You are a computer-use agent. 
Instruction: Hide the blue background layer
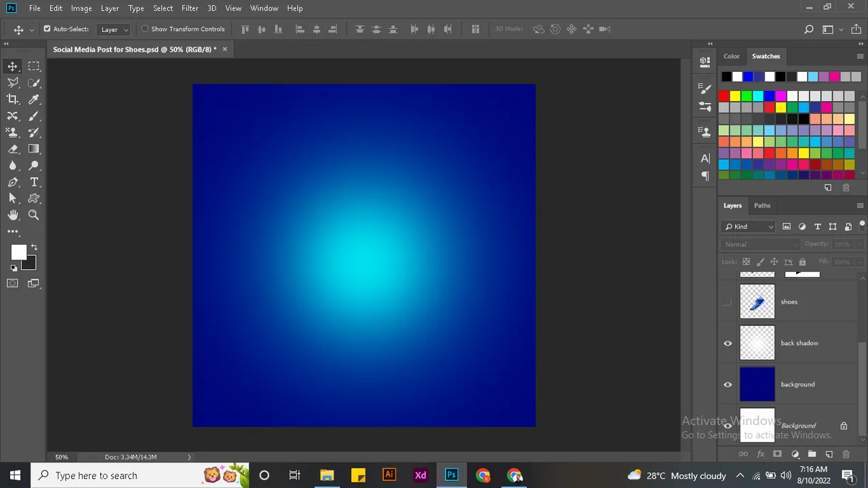coord(728,385)
